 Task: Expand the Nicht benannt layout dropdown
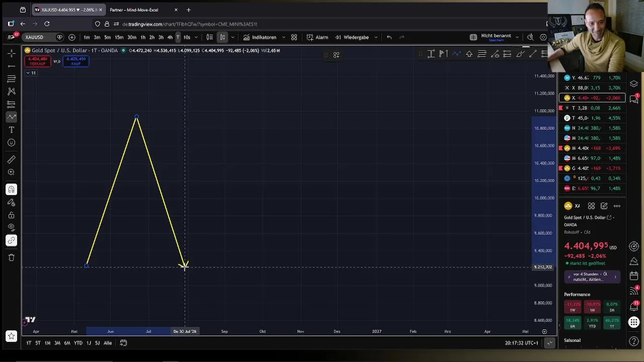click(x=517, y=37)
